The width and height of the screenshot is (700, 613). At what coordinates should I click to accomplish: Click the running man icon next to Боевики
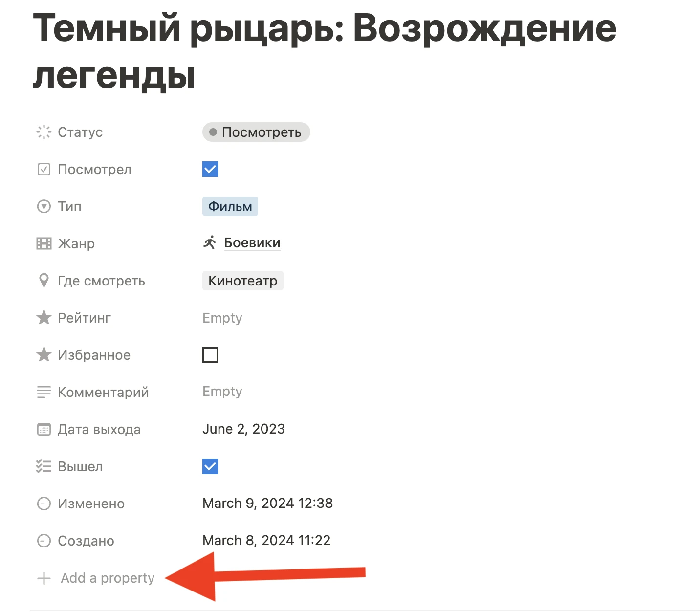pyautogui.click(x=210, y=242)
